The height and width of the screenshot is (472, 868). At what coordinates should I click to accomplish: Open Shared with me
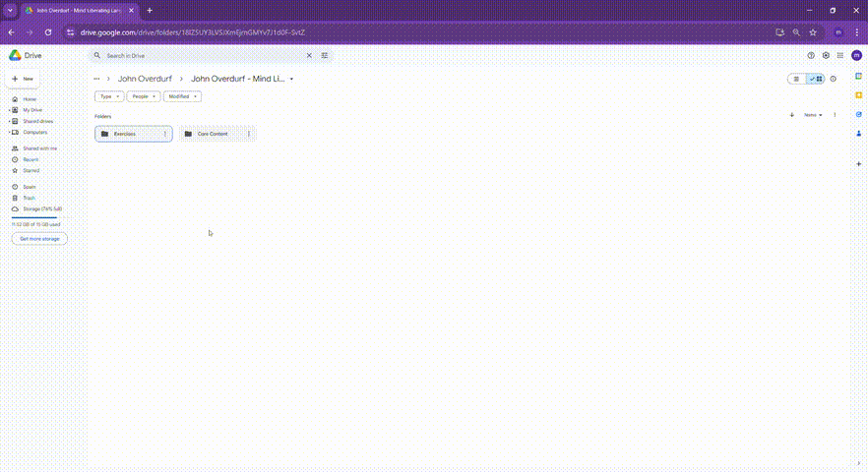point(39,148)
